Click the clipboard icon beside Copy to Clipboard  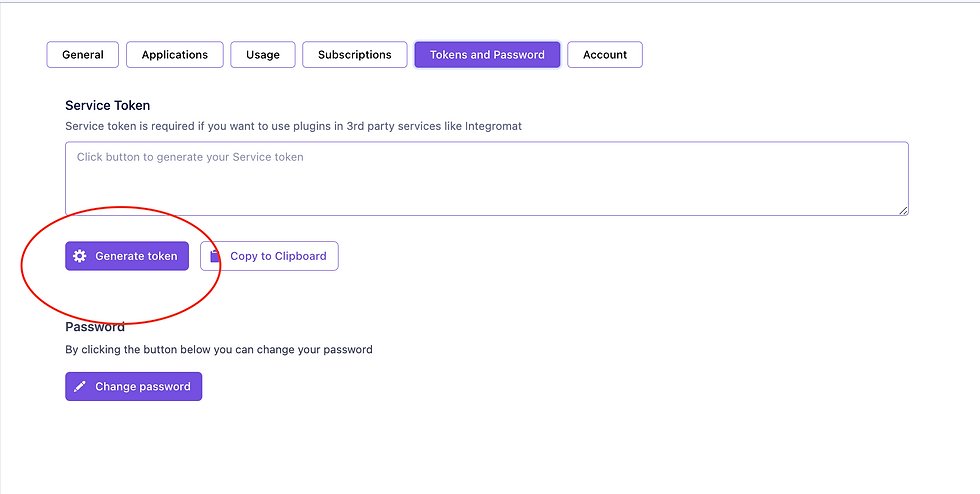coord(215,256)
